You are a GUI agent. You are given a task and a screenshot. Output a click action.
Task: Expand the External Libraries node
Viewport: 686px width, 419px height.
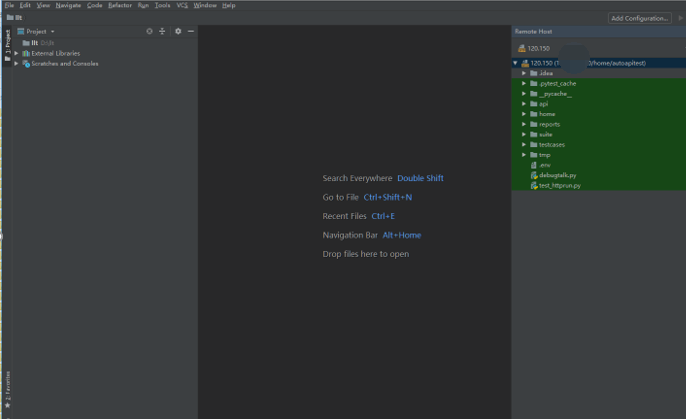(x=16, y=53)
